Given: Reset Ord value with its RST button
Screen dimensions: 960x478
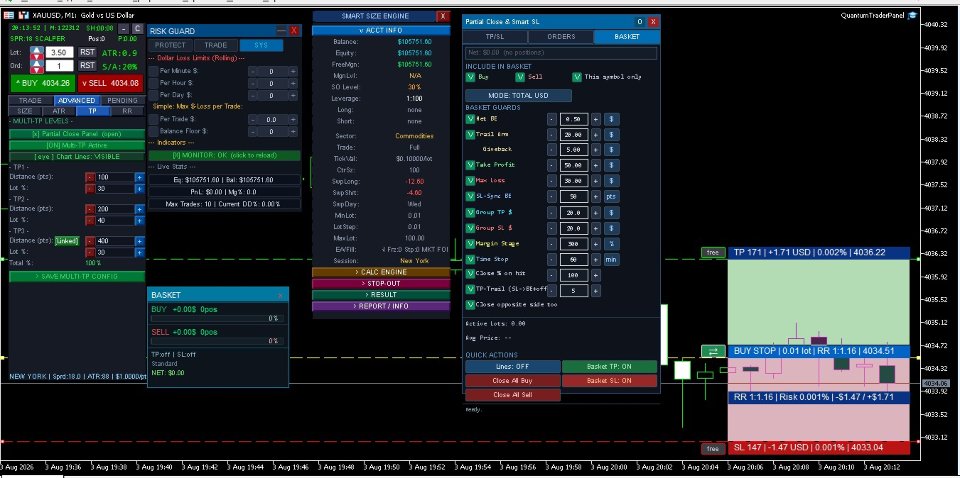Looking at the screenshot, I should [88, 65].
